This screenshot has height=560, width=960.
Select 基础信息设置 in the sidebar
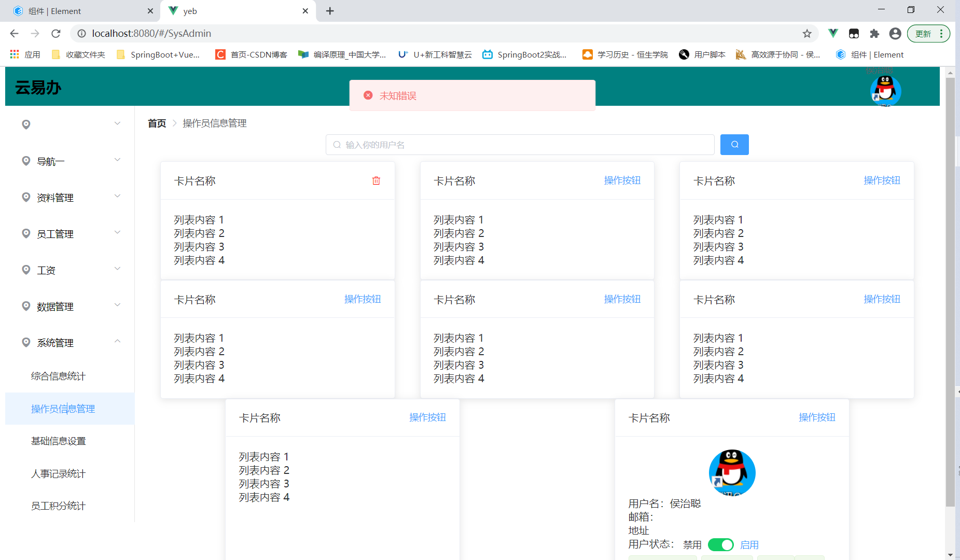[x=58, y=441]
